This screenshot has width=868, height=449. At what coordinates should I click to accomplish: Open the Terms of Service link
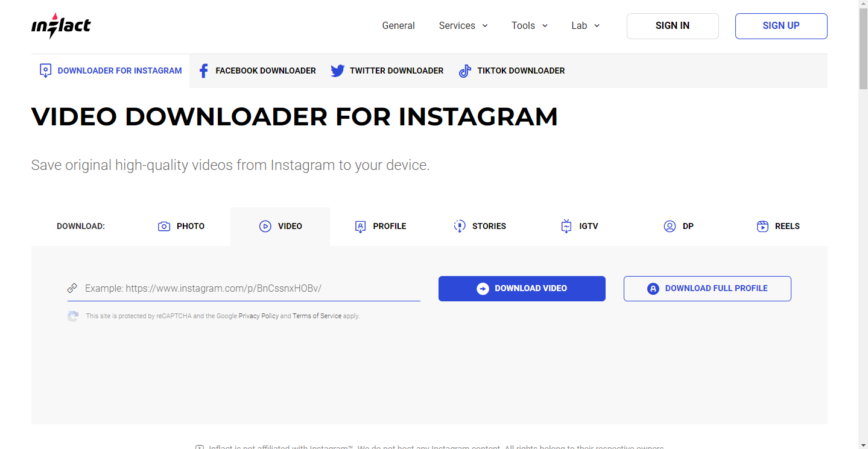[317, 316]
